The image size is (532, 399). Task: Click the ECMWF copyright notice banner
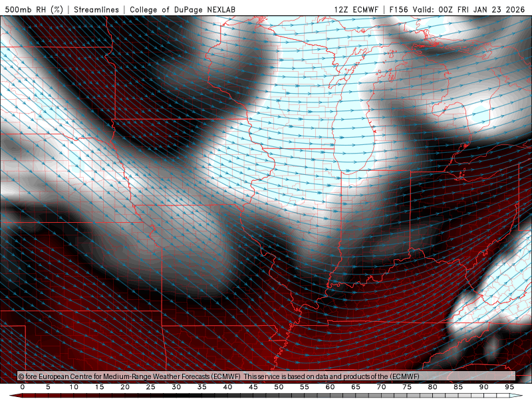coord(267,376)
